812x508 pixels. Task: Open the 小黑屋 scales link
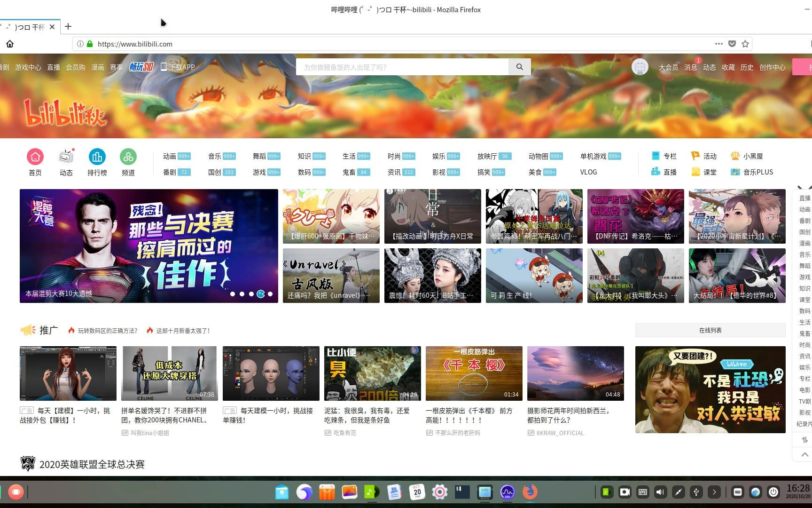[747, 156]
